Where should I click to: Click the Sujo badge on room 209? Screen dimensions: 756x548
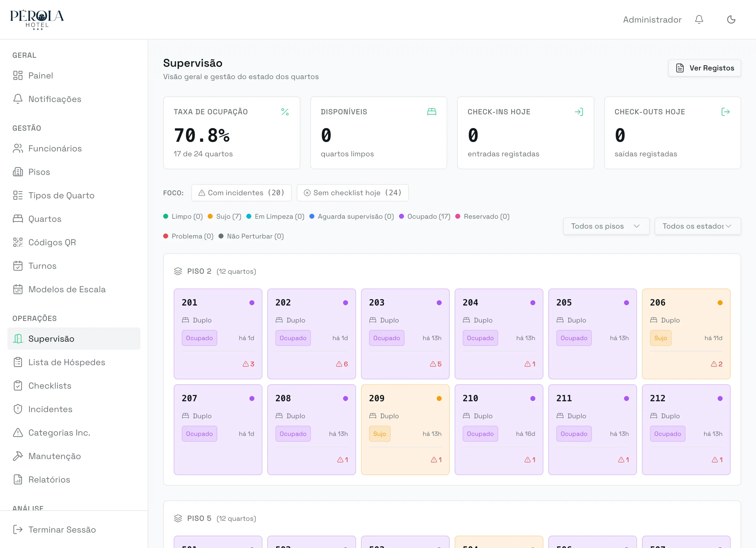[380, 434]
